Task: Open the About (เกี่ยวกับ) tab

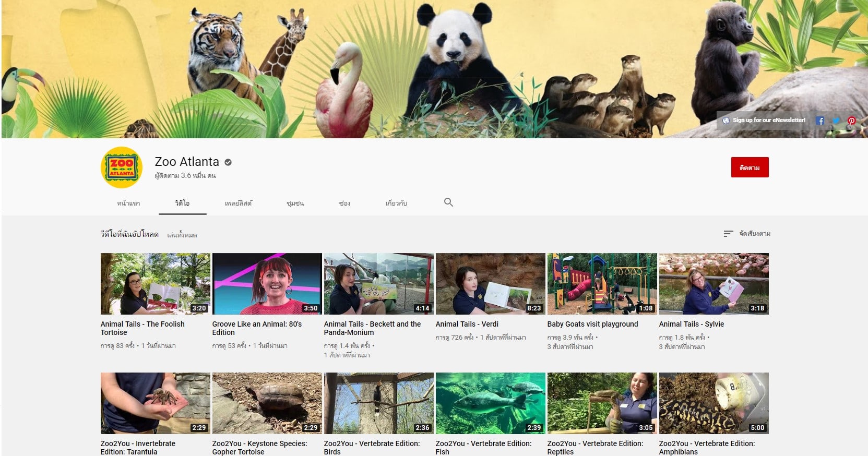Action: coord(396,203)
